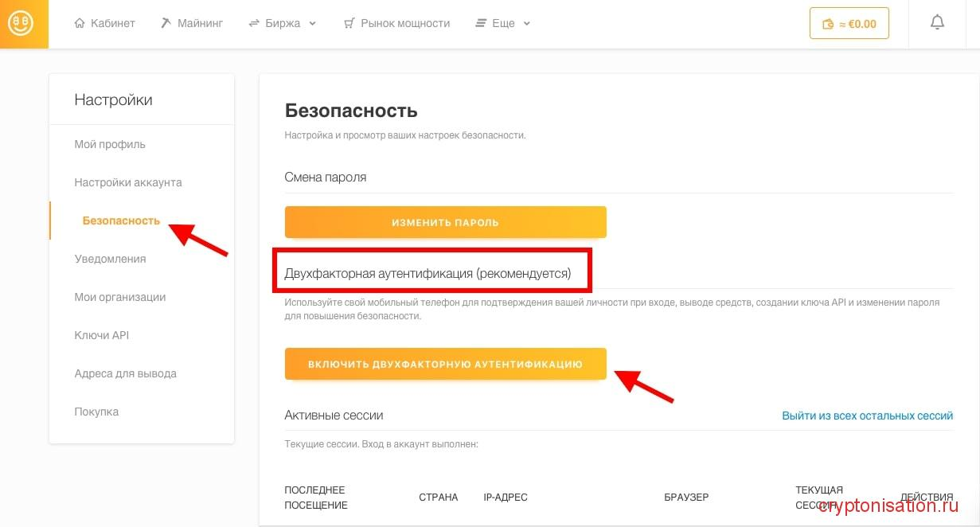The width and height of the screenshot is (980, 527).
Task: Open Ключи API settings section
Action: pyautogui.click(x=101, y=335)
